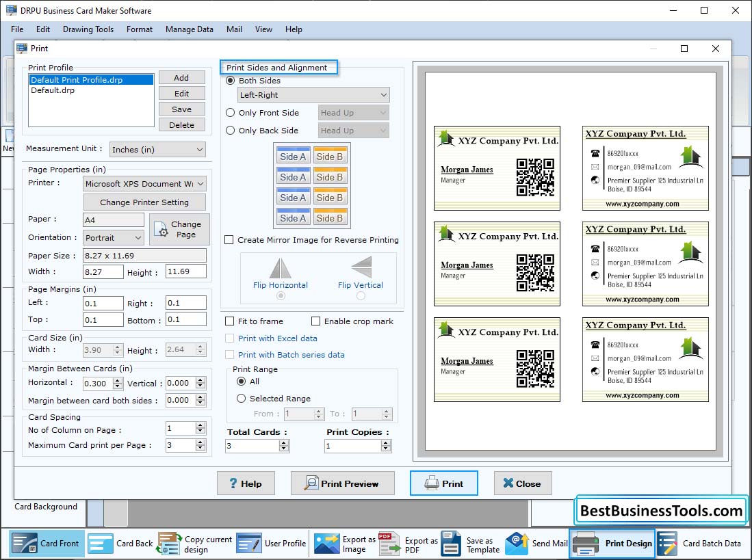Click the Delete profile button

pos(182,125)
